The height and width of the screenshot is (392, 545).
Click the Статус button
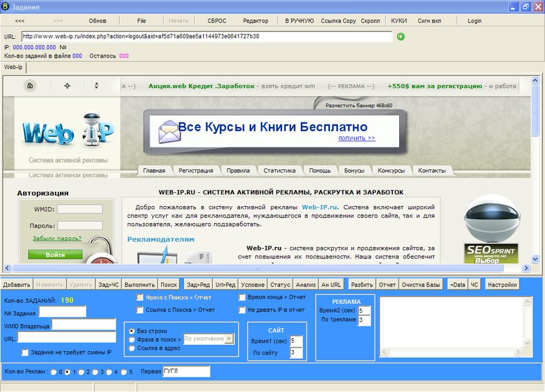click(280, 285)
